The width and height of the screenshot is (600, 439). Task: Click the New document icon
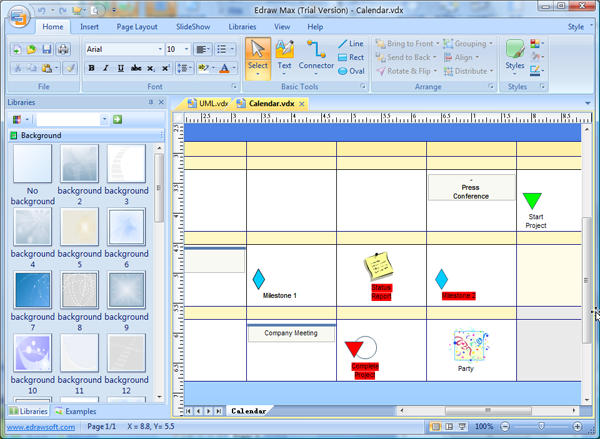tap(17, 49)
